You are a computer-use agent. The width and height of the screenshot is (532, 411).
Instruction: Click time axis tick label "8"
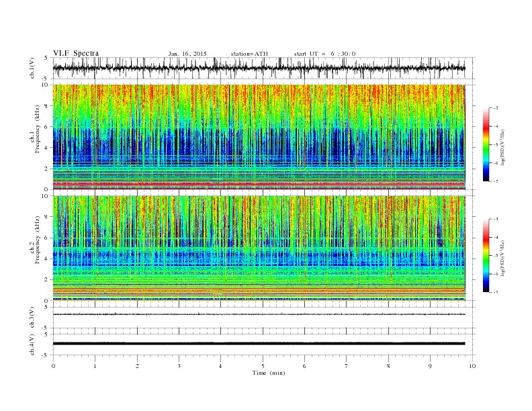(388, 366)
